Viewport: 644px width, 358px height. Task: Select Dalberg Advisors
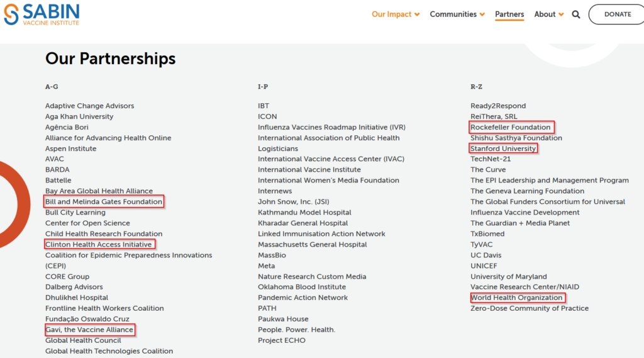tap(74, 286)
